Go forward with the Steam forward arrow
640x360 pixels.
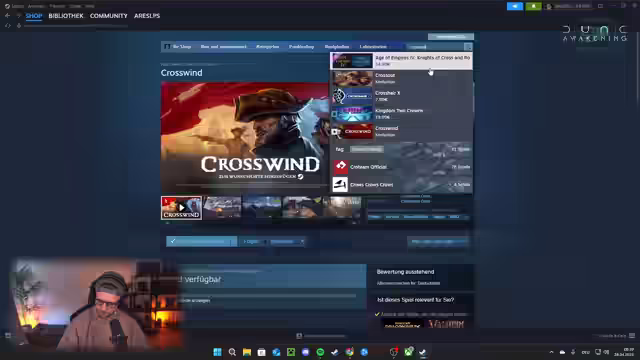click(x=18, y=16)
